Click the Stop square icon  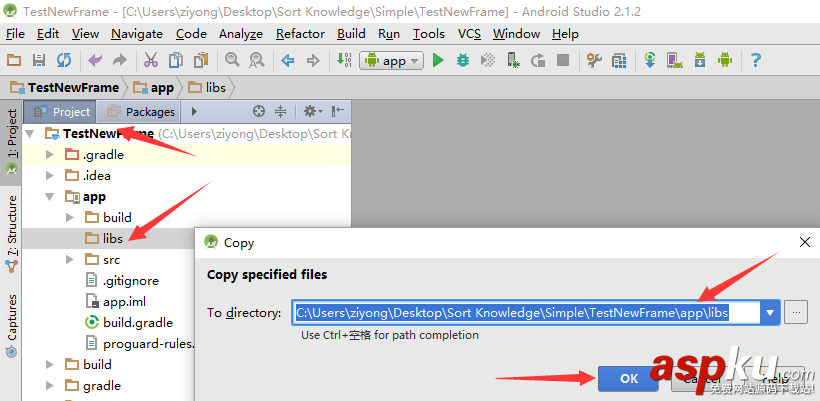(x=563, y=60)
